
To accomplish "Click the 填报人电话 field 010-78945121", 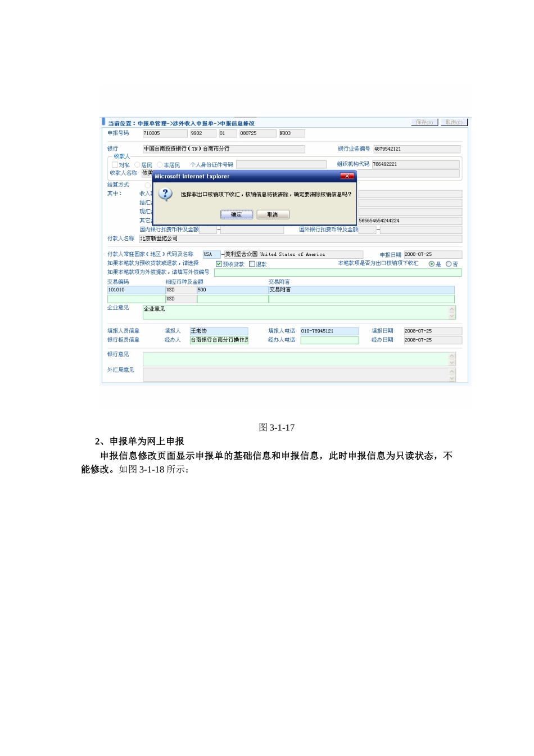I will pyautogui.click(x=329, y=331).
